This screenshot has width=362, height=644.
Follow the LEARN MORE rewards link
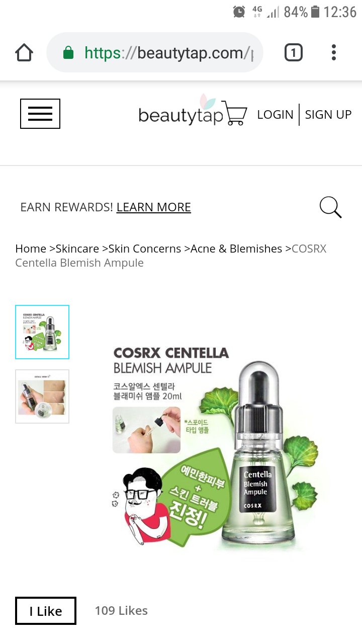tap(154, 207)
